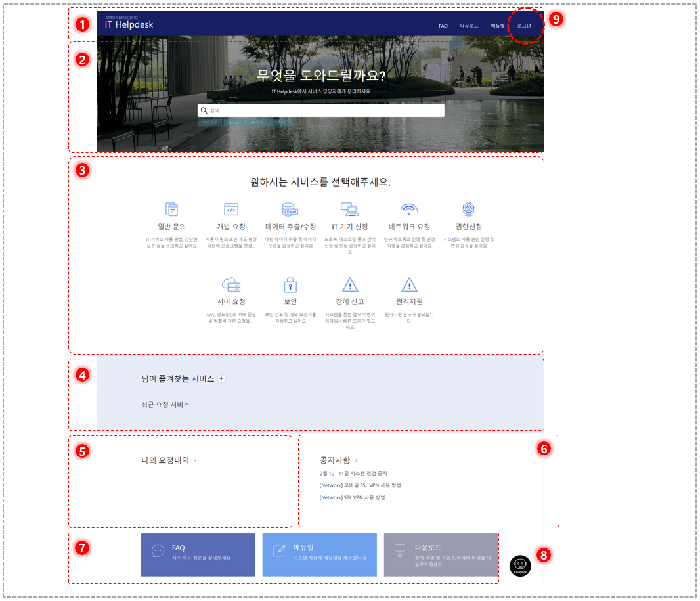This screenshot has height=601, width=700.
Task: Open the 매뉴얼 blue banner card
Action: pyautogui.click(x=320, y=554)
